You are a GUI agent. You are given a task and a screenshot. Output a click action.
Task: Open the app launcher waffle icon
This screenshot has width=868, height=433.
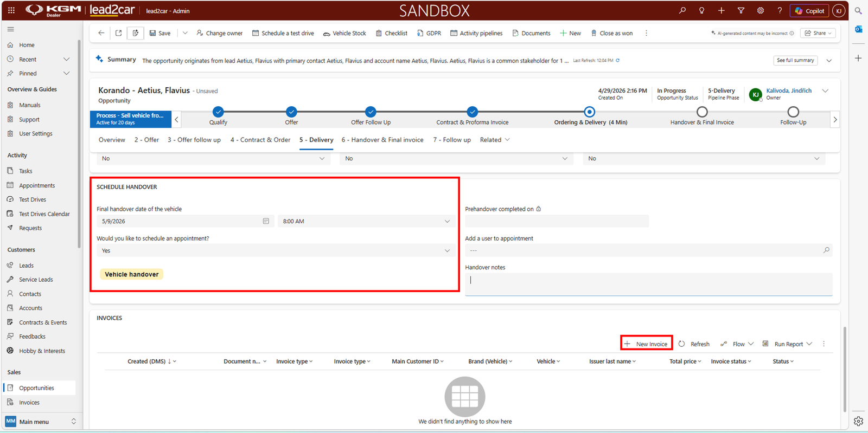(11, 10)
